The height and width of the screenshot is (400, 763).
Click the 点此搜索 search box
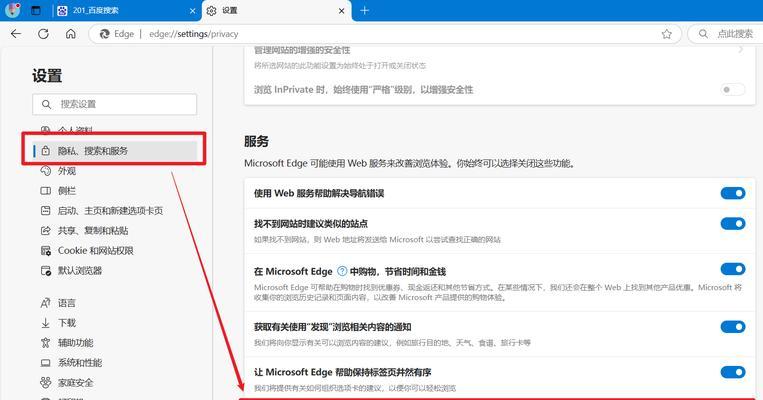(x=725, y=34)
